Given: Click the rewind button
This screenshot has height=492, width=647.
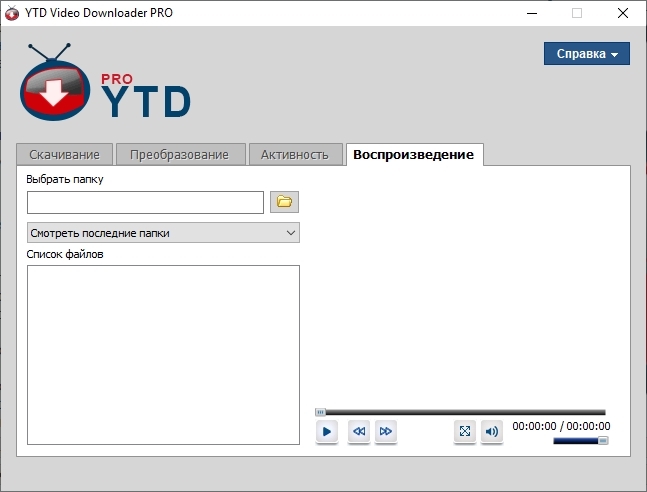Looking at the screenshot, I should click(359, 432).
